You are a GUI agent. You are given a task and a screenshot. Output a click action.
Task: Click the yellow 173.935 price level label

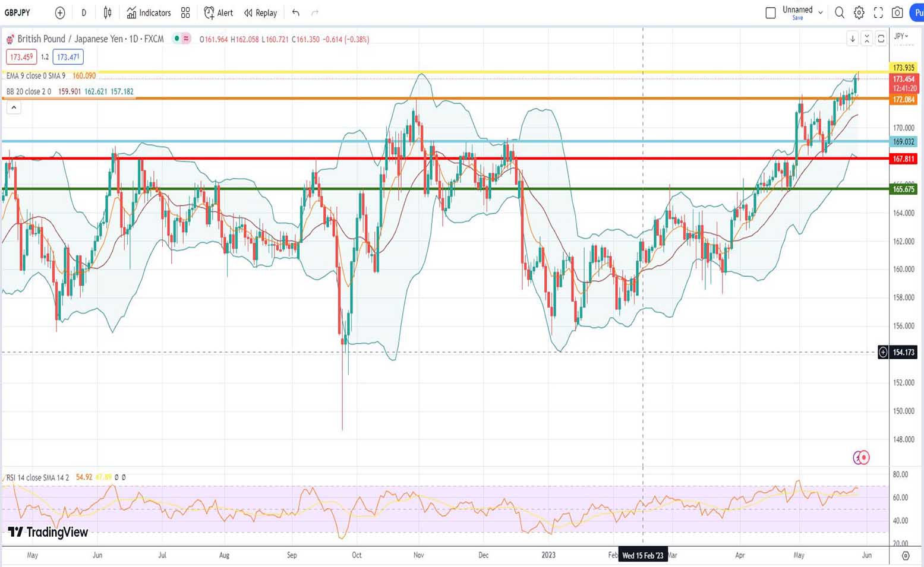point(903,68)
